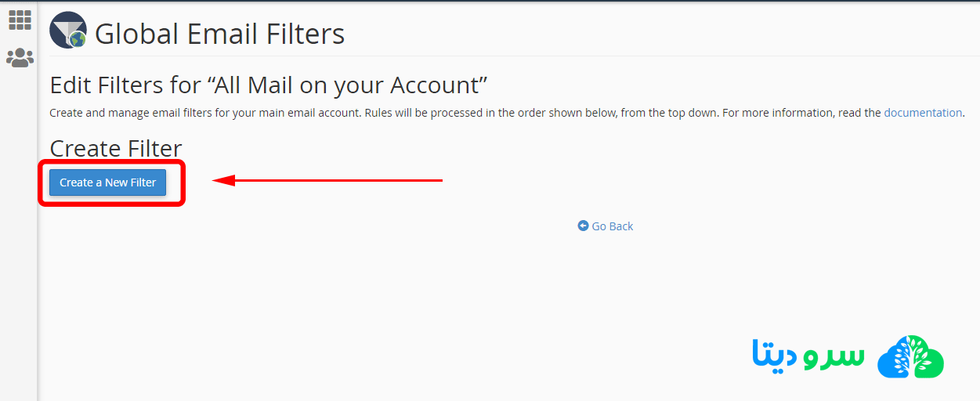Click the users group icon in sidebar

pos(20,57)
